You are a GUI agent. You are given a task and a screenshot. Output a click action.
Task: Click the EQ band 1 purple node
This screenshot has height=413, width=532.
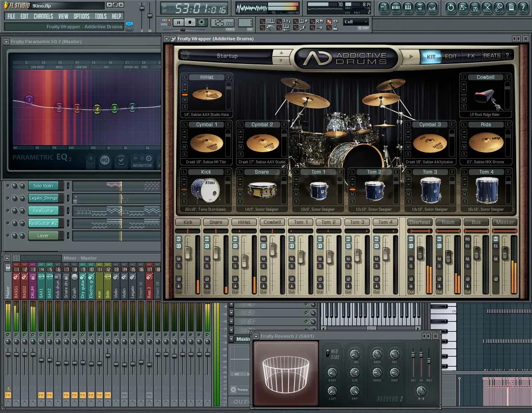tap(29, 100)
